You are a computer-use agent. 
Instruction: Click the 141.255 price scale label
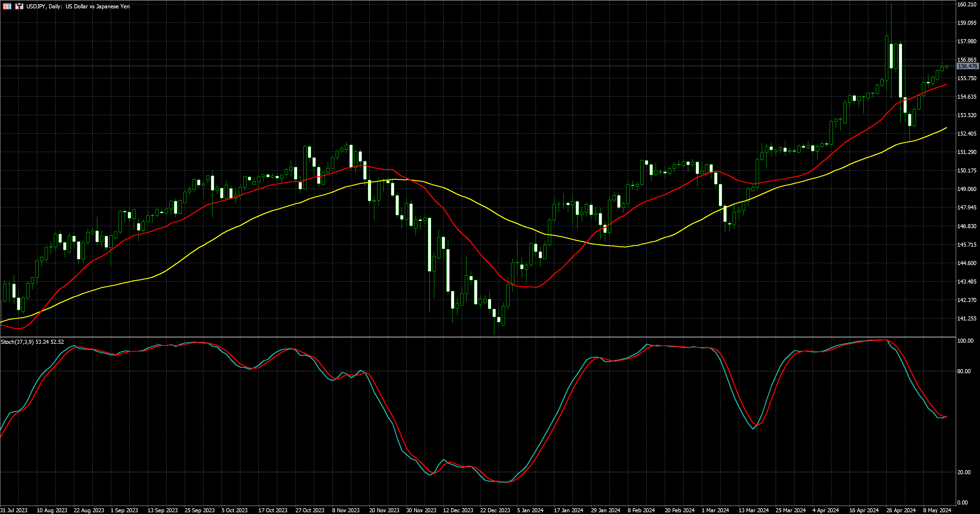967,318
